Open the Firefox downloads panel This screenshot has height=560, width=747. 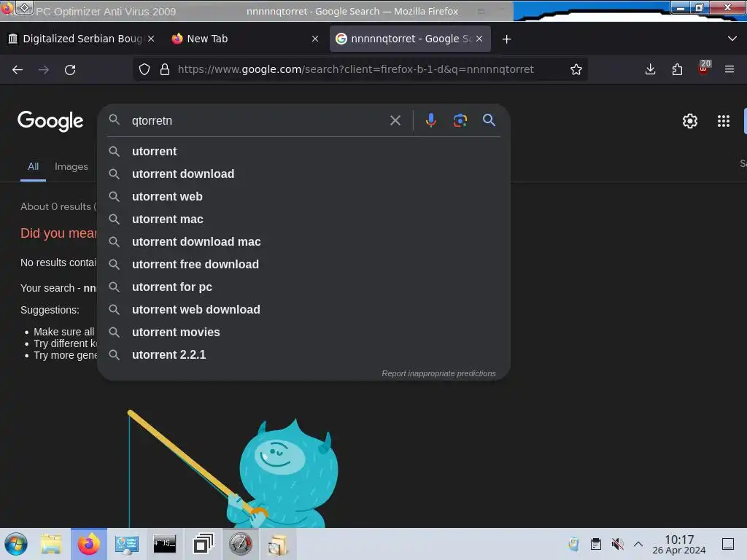point(650,69)
